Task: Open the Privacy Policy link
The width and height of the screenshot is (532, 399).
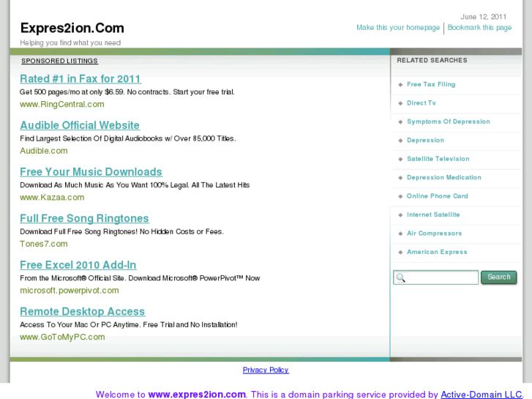Action: (266, 370)
